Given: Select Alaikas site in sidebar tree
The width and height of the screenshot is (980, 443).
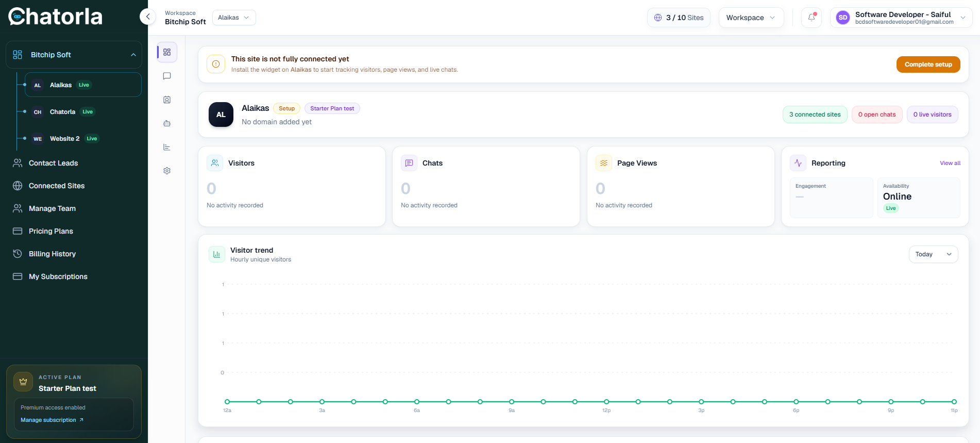Looking at the screenshot, I should click(x=83, y=85).
